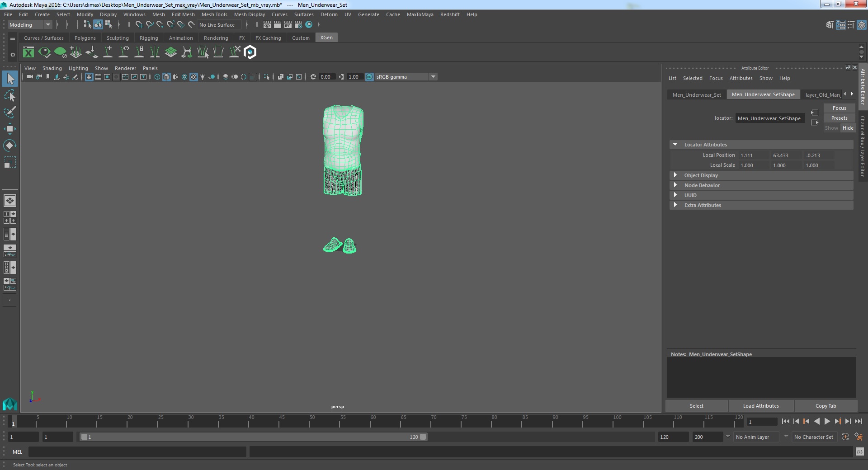Expand the Extra Attributes section
Viewport: 868px width, 470px height.
click(x=675, y=205)
